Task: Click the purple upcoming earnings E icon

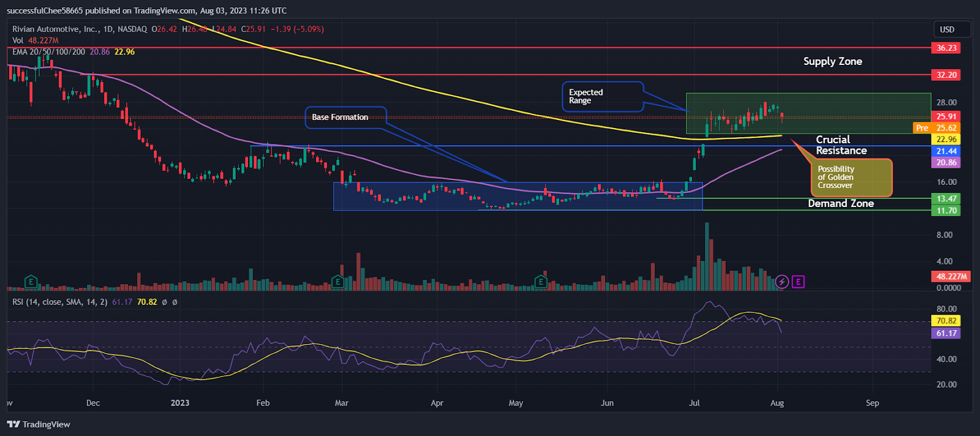Action: click(798, 282)
